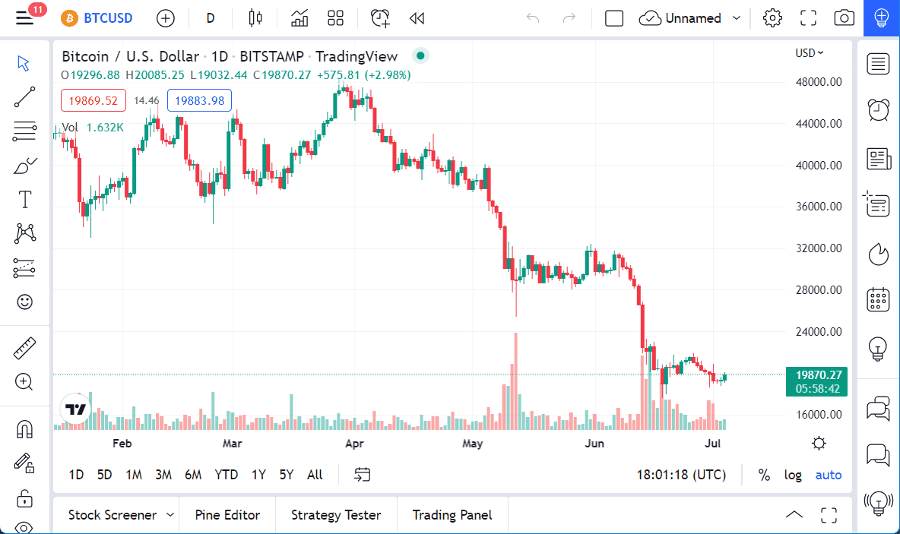Select the trend line drawing tool
Viewport: 900px width, 534px height.
(25, 97)
